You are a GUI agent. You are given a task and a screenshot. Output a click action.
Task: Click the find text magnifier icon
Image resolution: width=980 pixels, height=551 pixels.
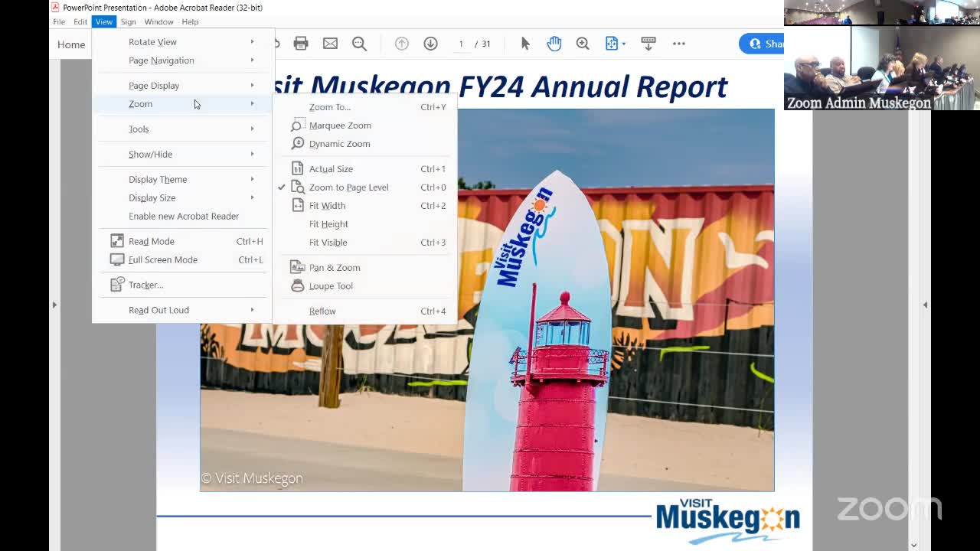tap(359, 44)
